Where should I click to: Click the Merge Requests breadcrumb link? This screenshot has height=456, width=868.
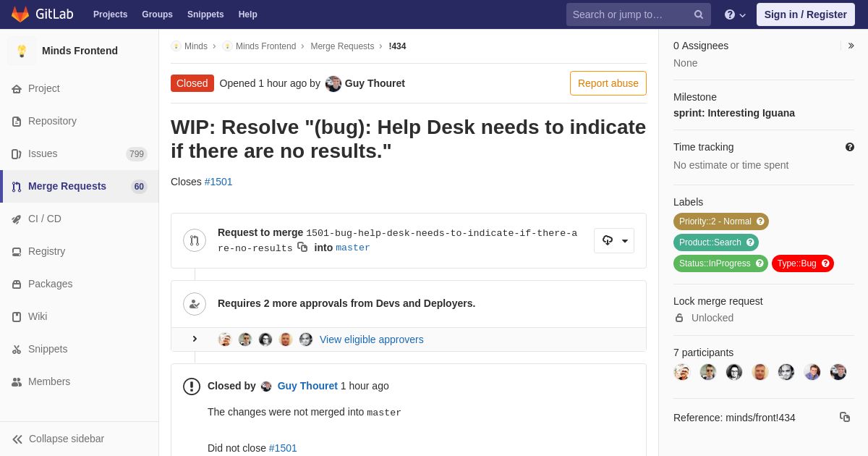coord(342,46)
